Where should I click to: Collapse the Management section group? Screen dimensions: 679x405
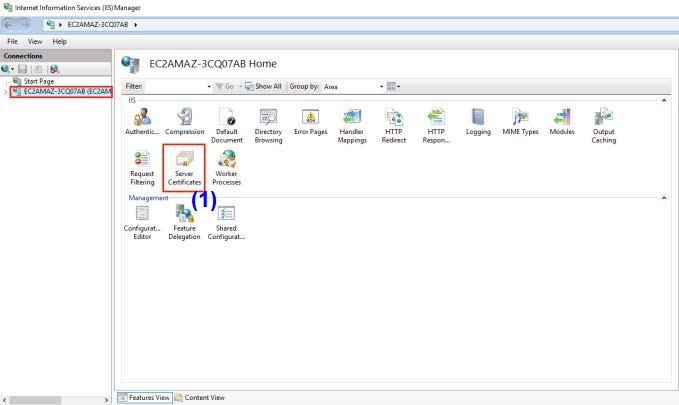point(663,198)
